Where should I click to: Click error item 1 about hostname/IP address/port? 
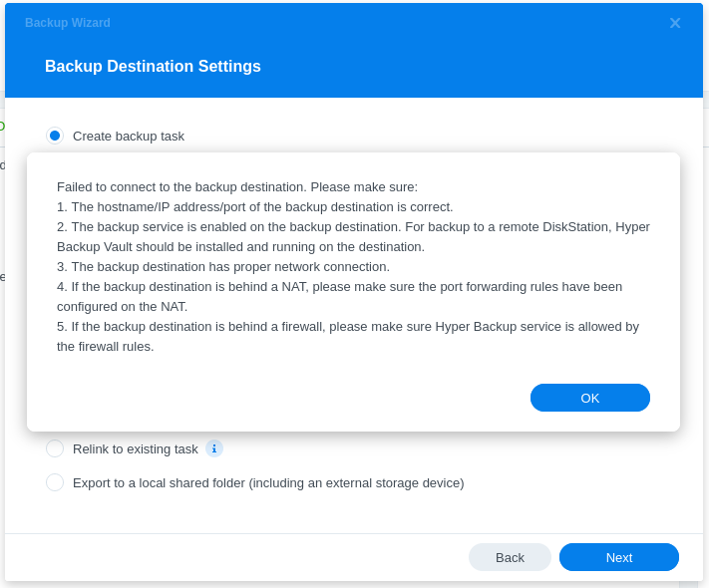(x=255, y=206)
